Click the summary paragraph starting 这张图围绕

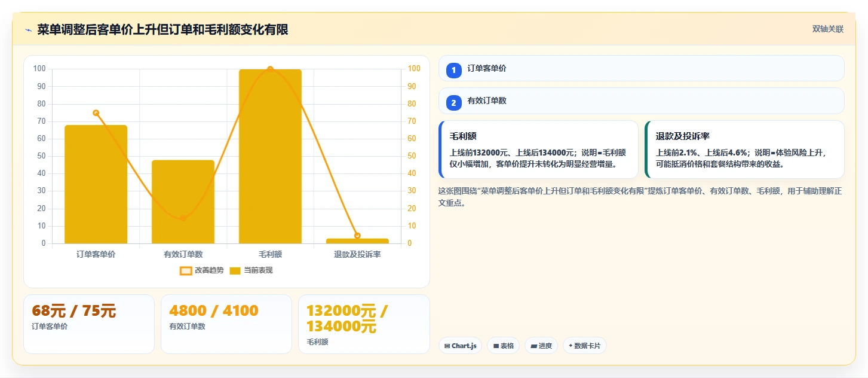point(640,197)
